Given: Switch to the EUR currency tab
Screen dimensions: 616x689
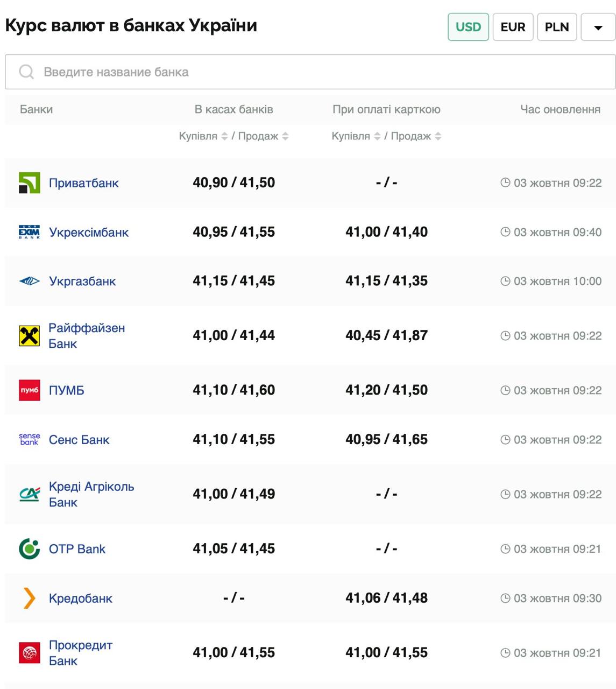Looking at the screenshot, I should point(513,27).
